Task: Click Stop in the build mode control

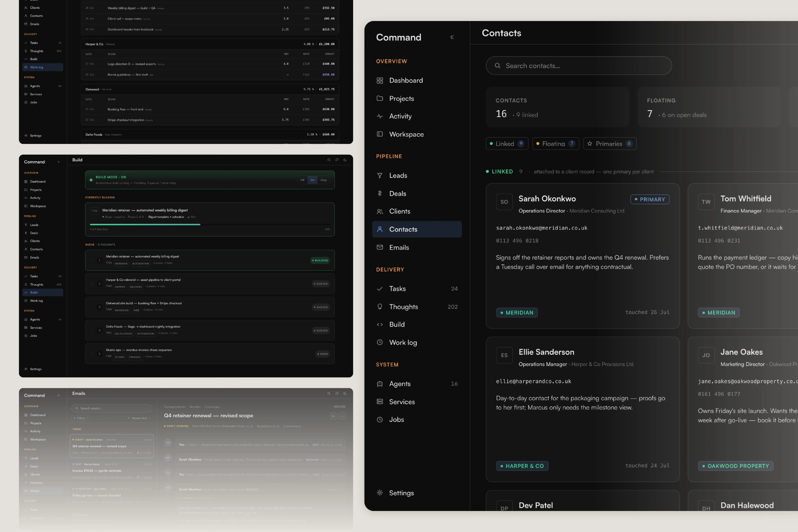Action: 324,180
